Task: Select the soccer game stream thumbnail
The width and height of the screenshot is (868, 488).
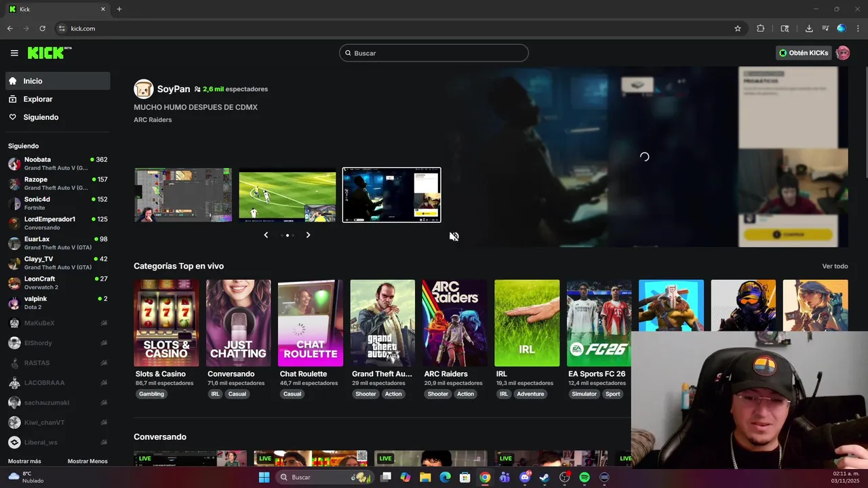Action: click(288, 195)
